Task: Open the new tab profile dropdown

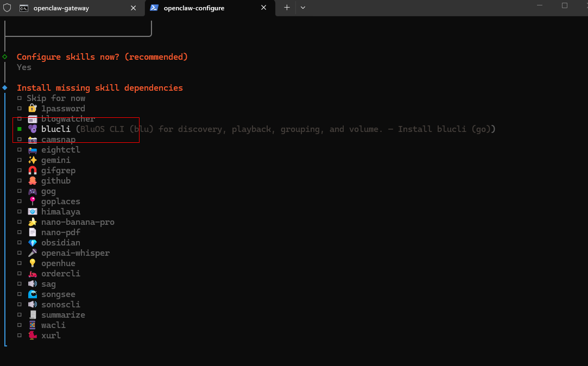Action: point(302,8)
